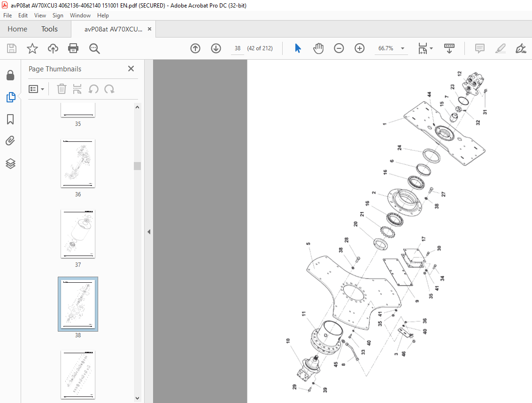Open the Bookmarks panel
This screenshot has width=532, height=403.
[10, 119]
